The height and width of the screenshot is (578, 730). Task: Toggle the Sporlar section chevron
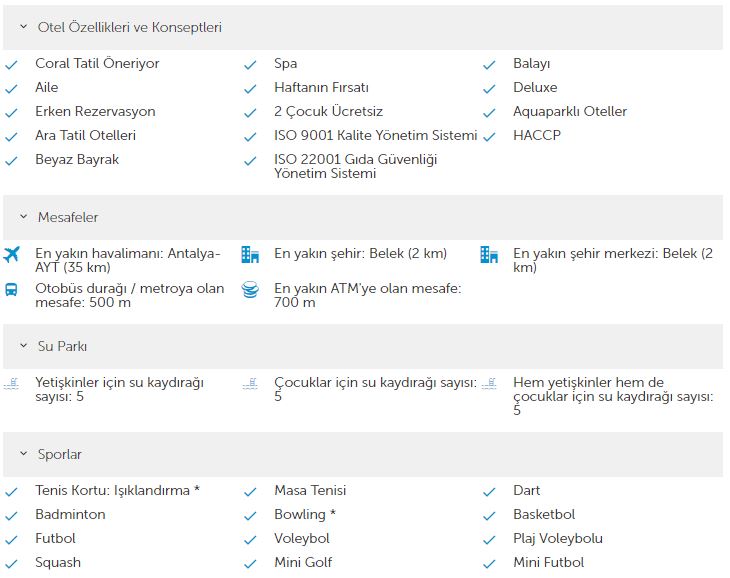tap(24, 454)
